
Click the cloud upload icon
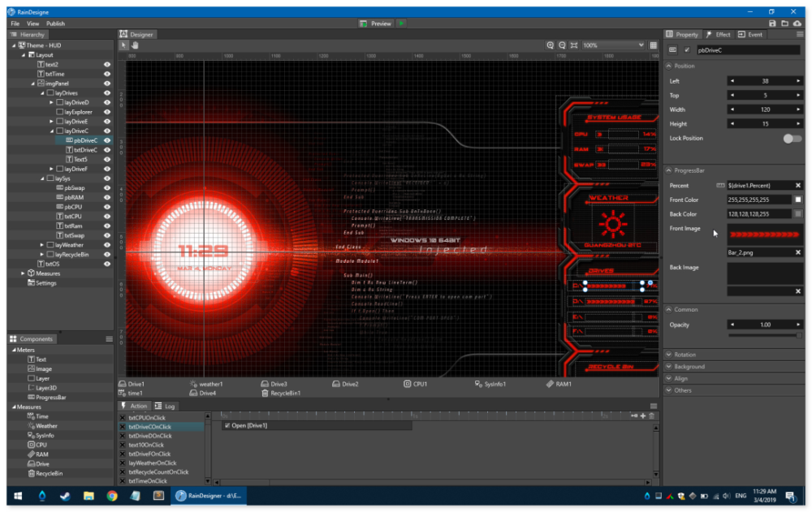click(x=797, y=24)
